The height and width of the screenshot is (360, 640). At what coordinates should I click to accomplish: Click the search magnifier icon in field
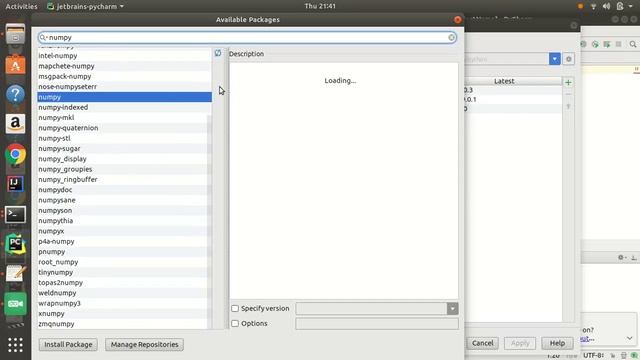[x=43, y=38]
